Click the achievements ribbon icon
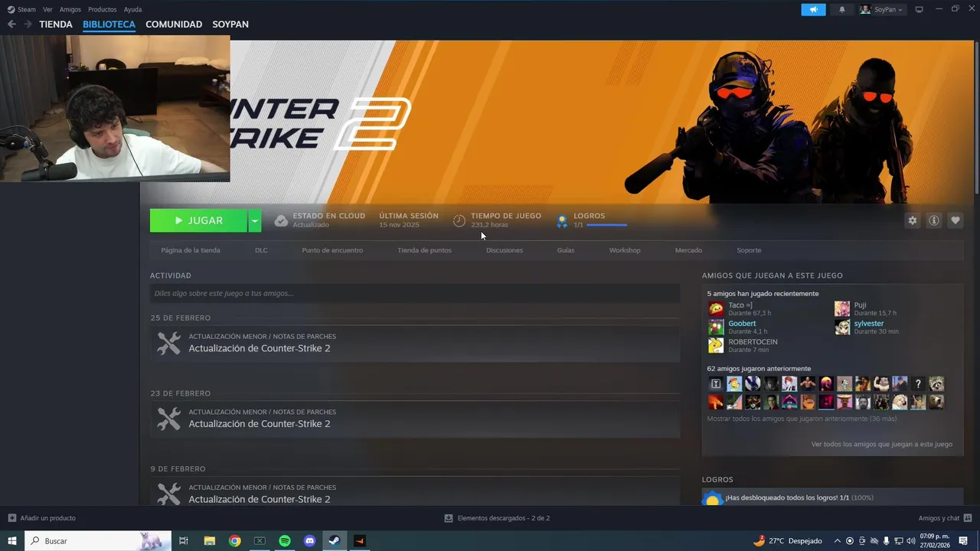Viewport: 980px width, 551px height. coord(562,220)
